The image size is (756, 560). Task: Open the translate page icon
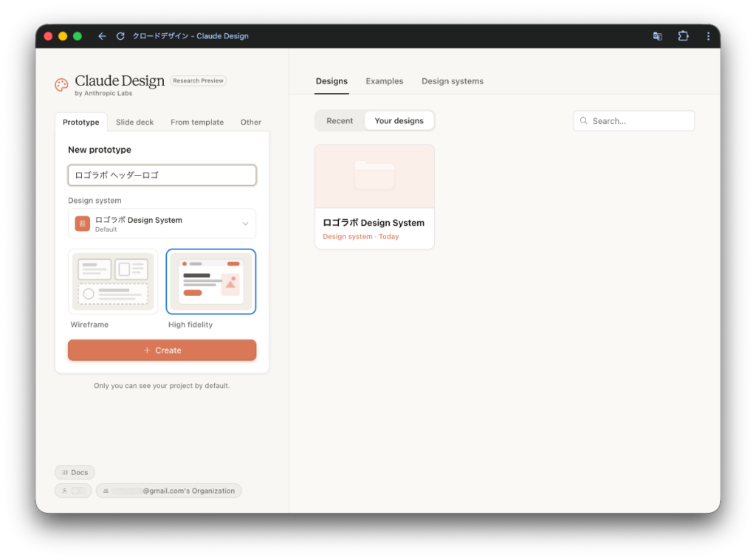[657, 36]
